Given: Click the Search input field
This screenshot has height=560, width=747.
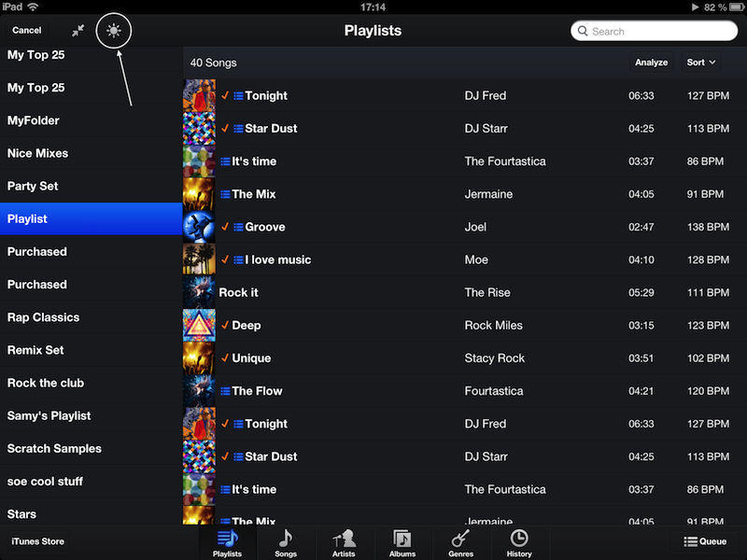Looking at the screenshot, I should point(655,31).
